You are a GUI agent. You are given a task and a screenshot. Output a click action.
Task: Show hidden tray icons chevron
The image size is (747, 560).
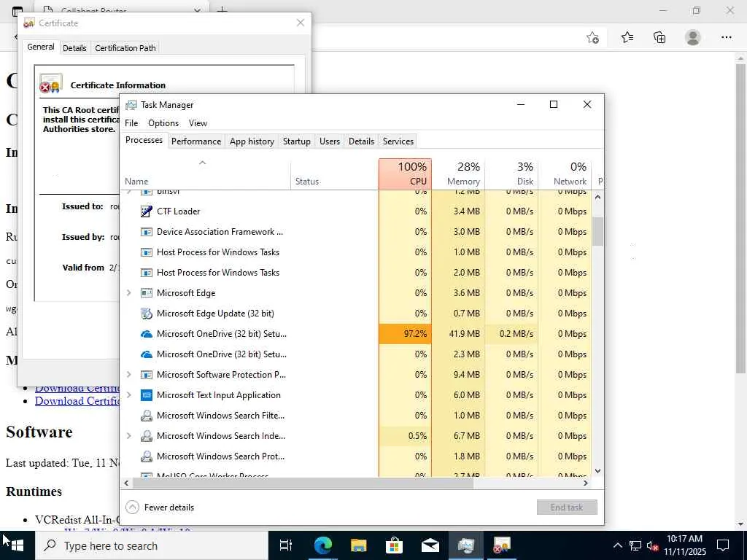pos(617,545)
